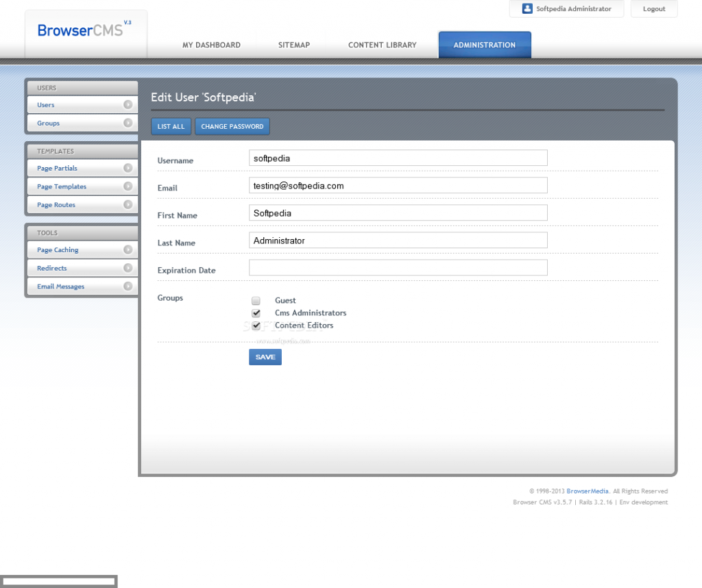Screen dimensions: 702x588
Task: Click the arrow icon beside Page Routes
Action: click(x=128, y=204)
